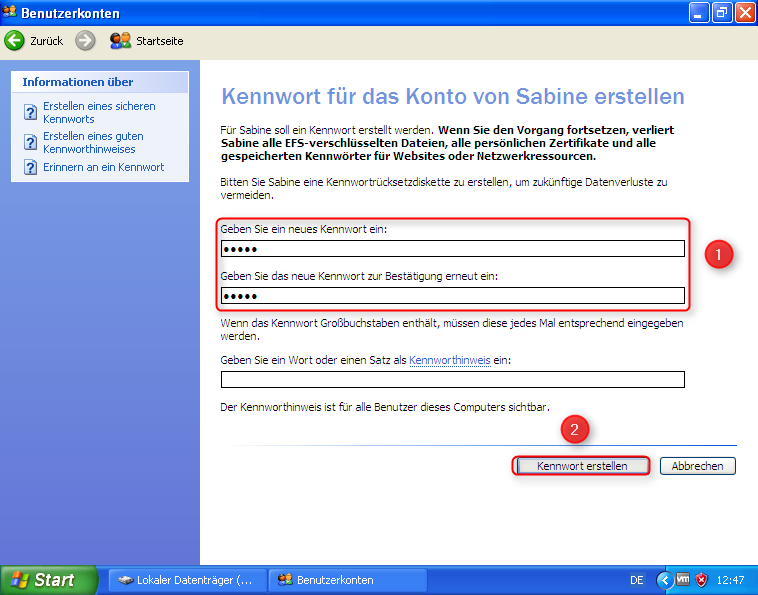The width and height of the screenshot is (758, 595).
Task: Open the Windows Start button
Action: pos(49,580)
